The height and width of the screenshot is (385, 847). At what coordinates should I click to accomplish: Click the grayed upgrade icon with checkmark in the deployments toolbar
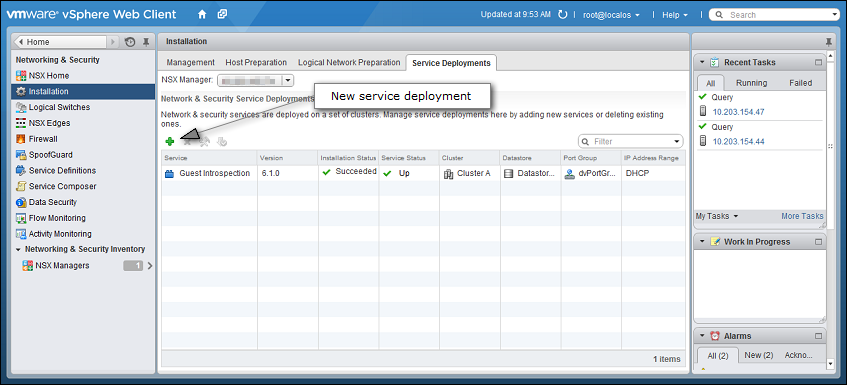click(221, 141)
